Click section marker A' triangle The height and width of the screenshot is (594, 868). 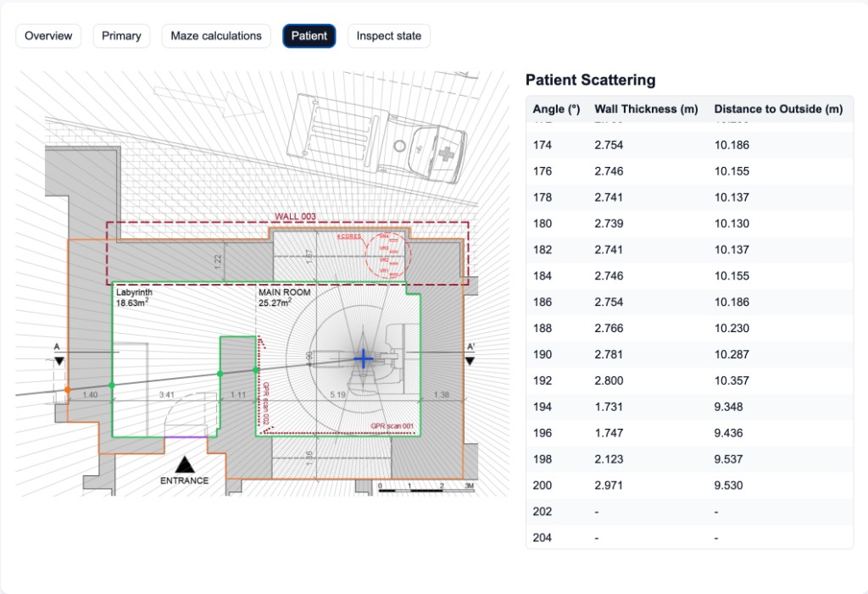pyautogui.click(x=470, y=361)
